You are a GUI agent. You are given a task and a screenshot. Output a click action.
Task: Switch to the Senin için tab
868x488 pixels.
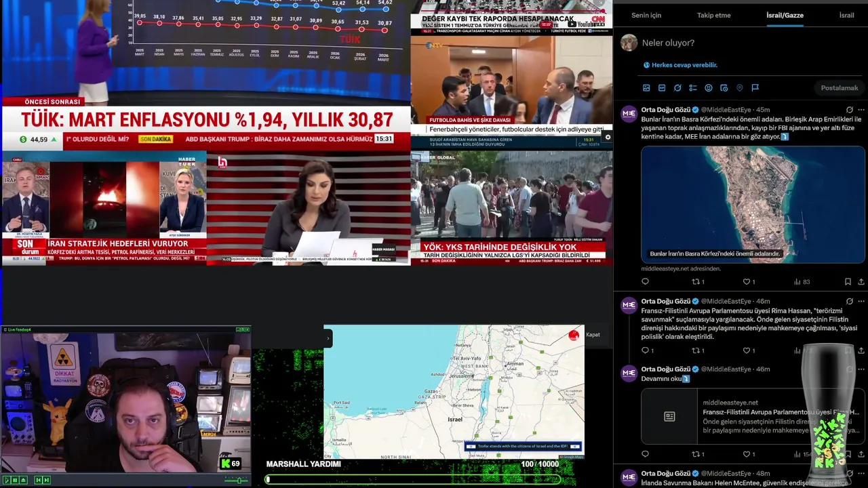pos(646,15)
